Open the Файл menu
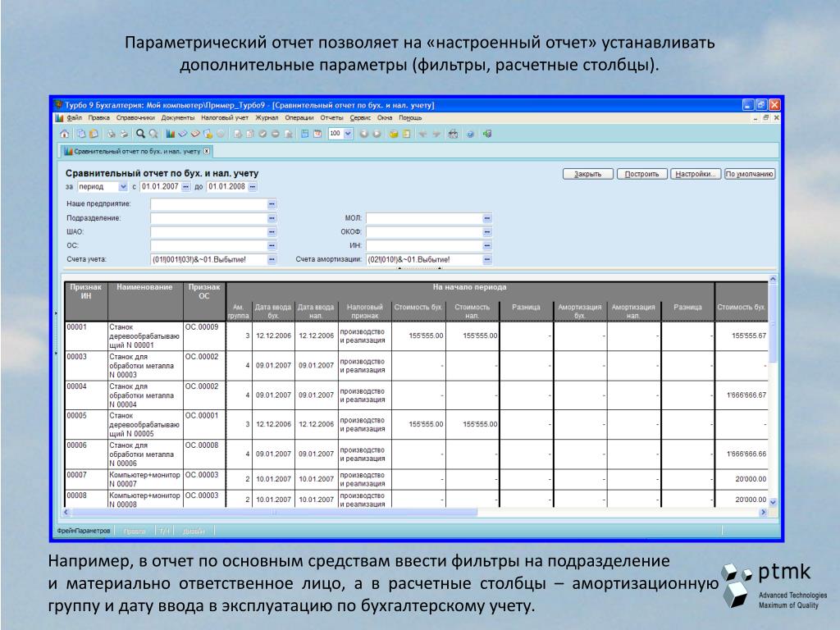Screen dimensions: 840x630 75,118
